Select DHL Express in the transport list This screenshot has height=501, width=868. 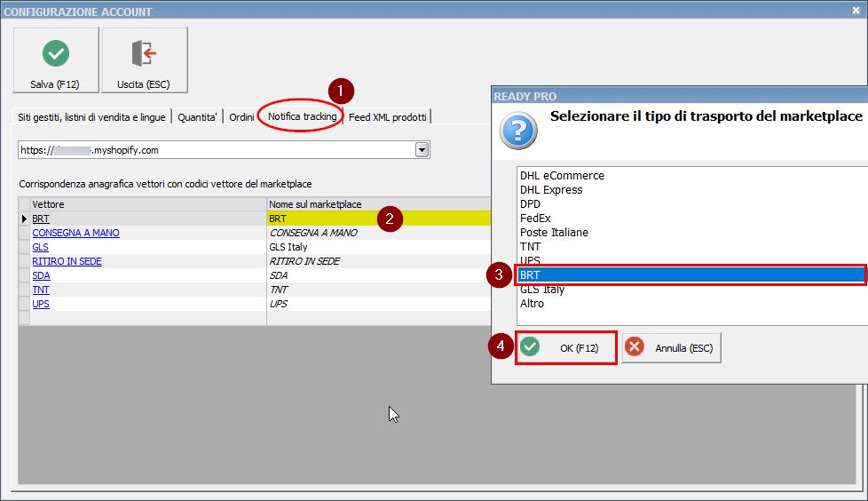[x=551, y=190]
